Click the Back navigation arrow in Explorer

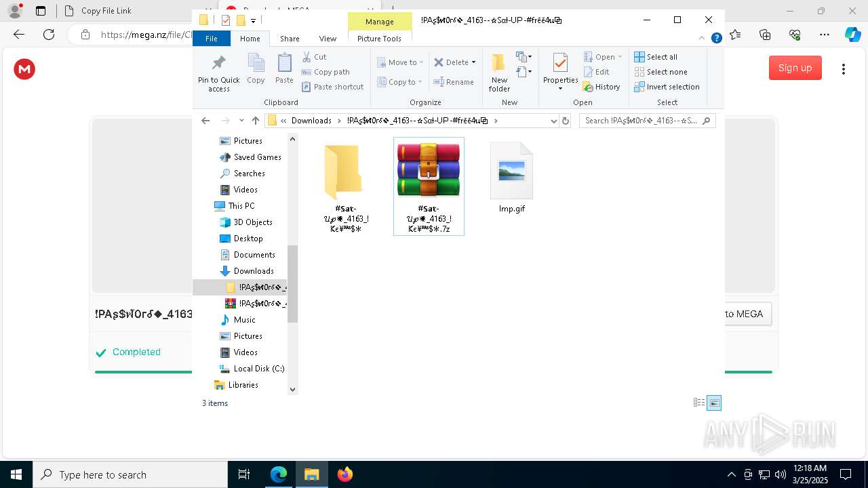coord(205,121)
